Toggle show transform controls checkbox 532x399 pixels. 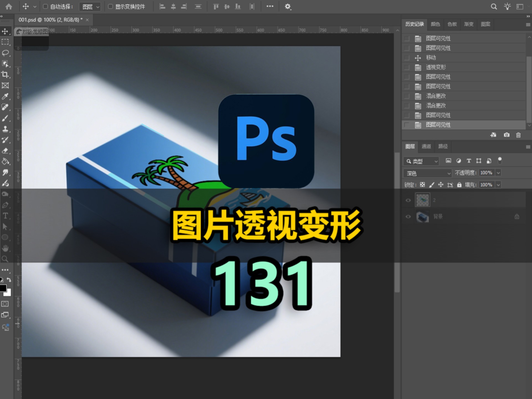110,6
